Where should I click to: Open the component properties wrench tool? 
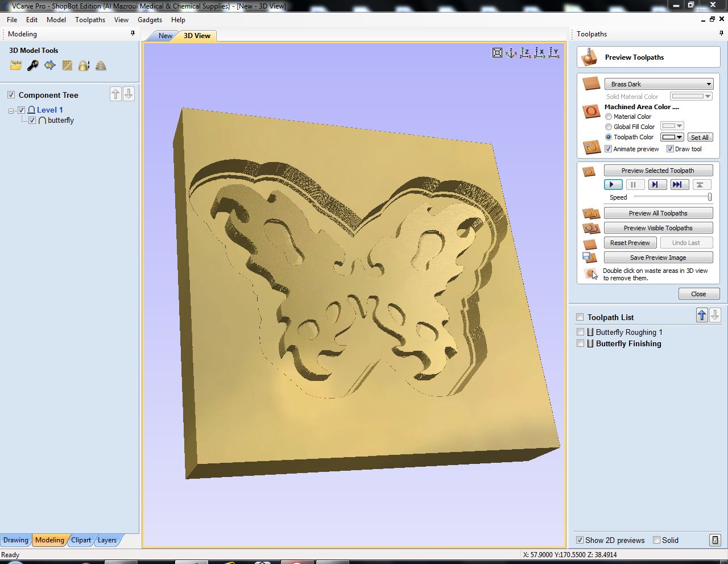[33, 66]
